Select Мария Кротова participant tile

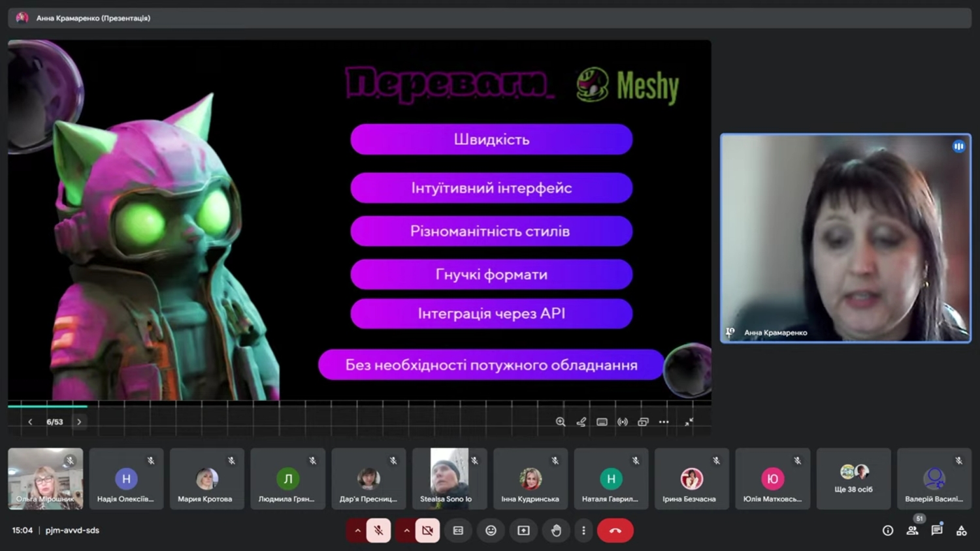(x=207, y=479)
